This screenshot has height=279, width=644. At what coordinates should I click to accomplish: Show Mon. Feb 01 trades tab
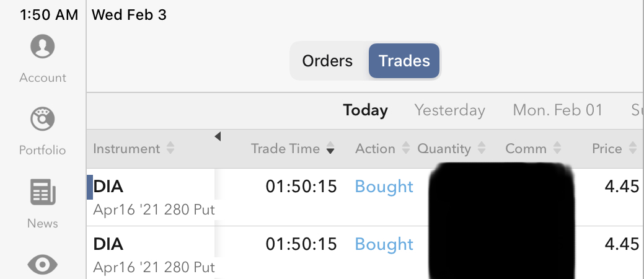point(557,110)
